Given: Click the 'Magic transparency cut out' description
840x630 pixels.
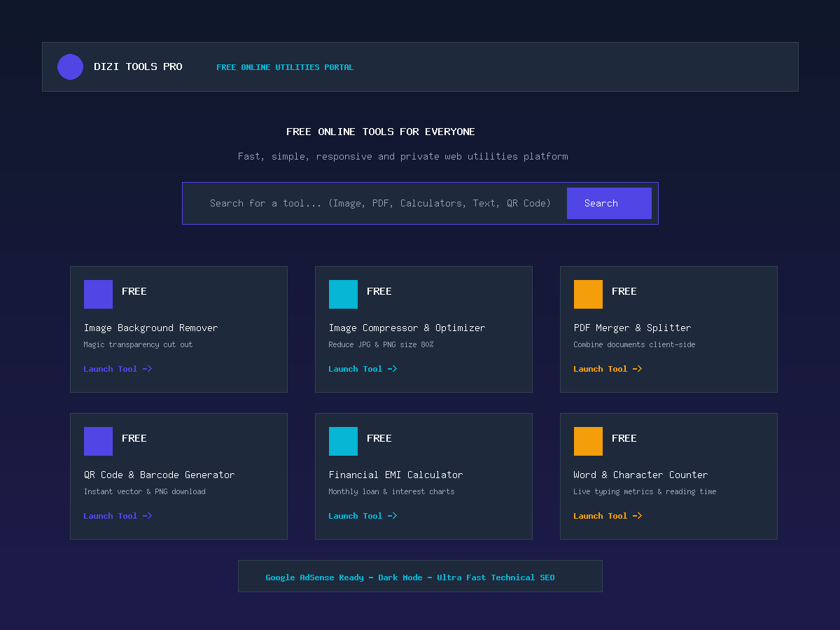Looking at the screenshot, I should [138, 344].
